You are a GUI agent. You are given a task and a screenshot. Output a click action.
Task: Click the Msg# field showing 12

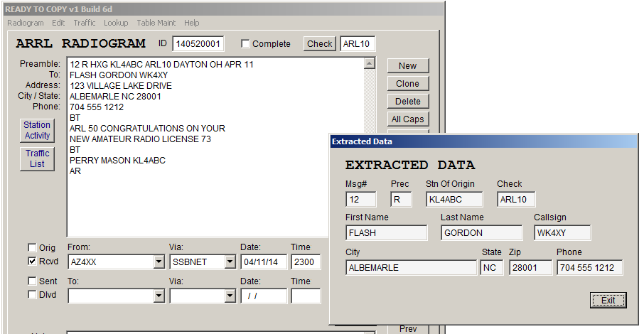tap(360, 200)
